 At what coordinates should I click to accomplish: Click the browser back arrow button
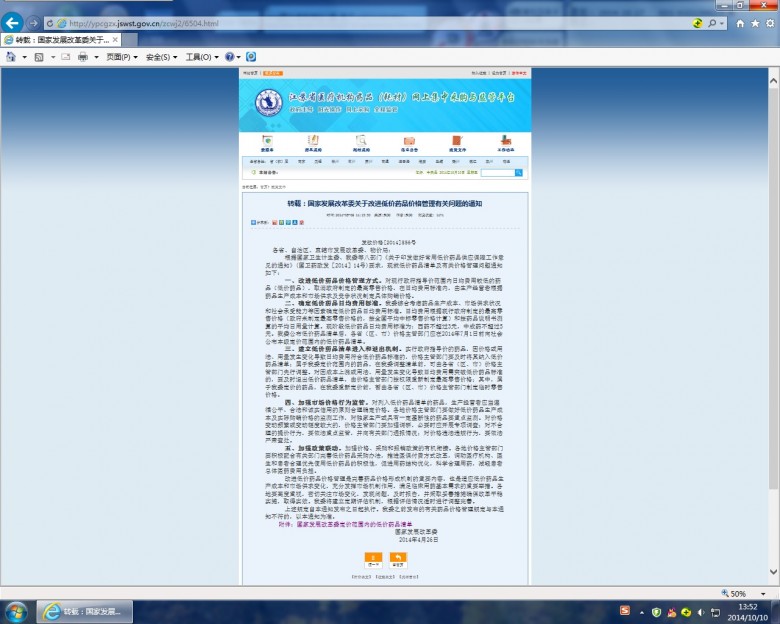click(x=14, y=22)
